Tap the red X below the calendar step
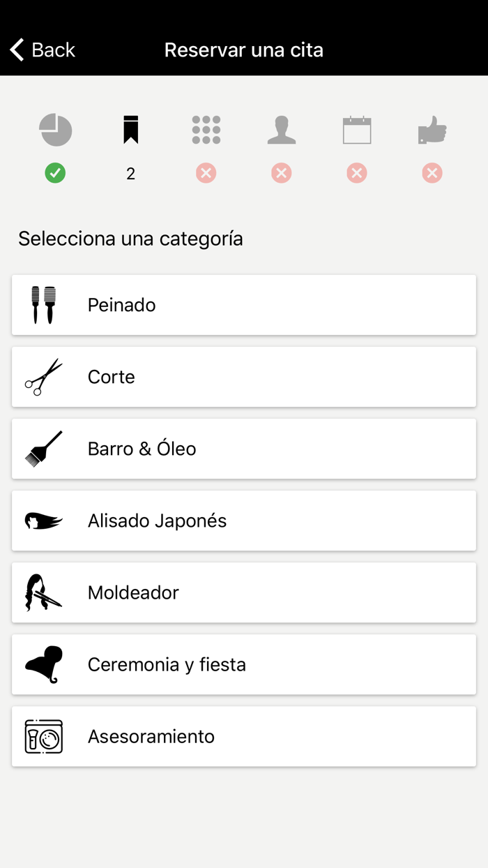This screenshot has width=488, height=868. tap(356, 173)
